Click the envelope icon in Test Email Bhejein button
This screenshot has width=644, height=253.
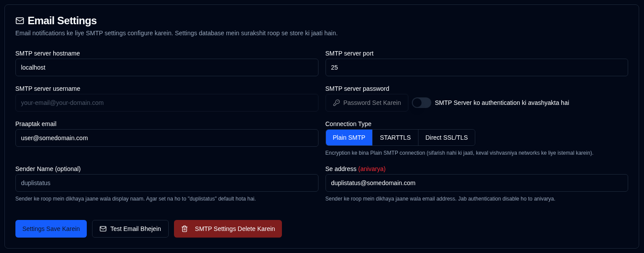pos(103,229)
